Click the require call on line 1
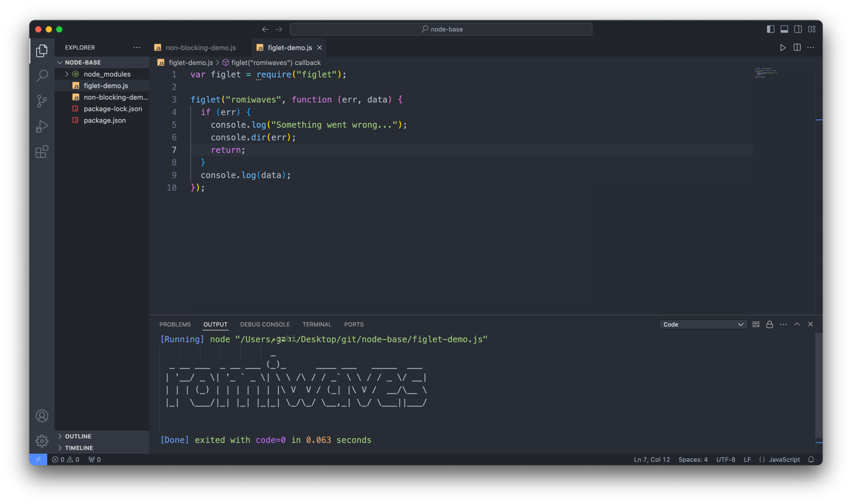852x504 pixels. coord(274,74)
